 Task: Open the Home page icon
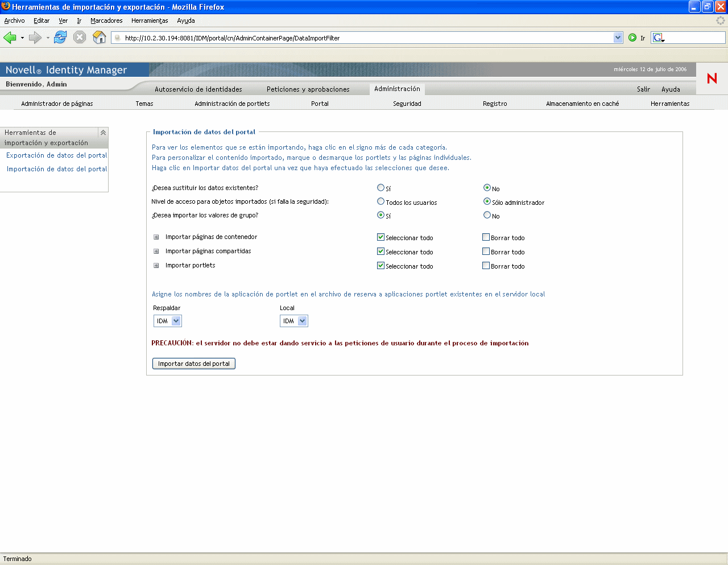[100, 38]
